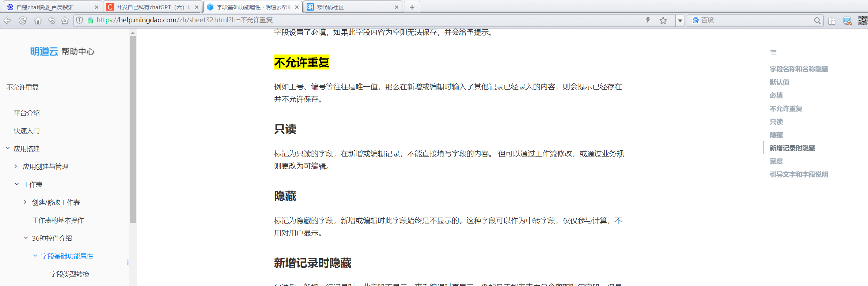
Task: Open 应用搭建 sidebar item
Action: tap(27, 148)
